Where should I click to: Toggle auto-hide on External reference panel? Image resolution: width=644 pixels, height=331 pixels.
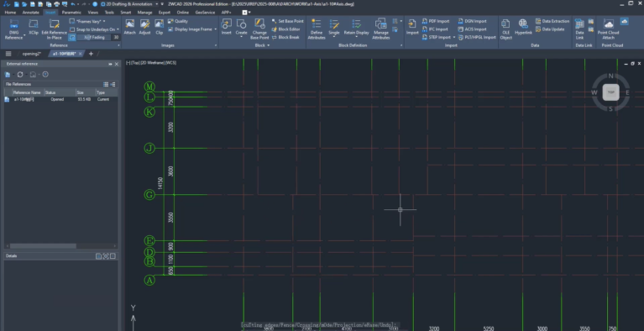coord(111,64)
